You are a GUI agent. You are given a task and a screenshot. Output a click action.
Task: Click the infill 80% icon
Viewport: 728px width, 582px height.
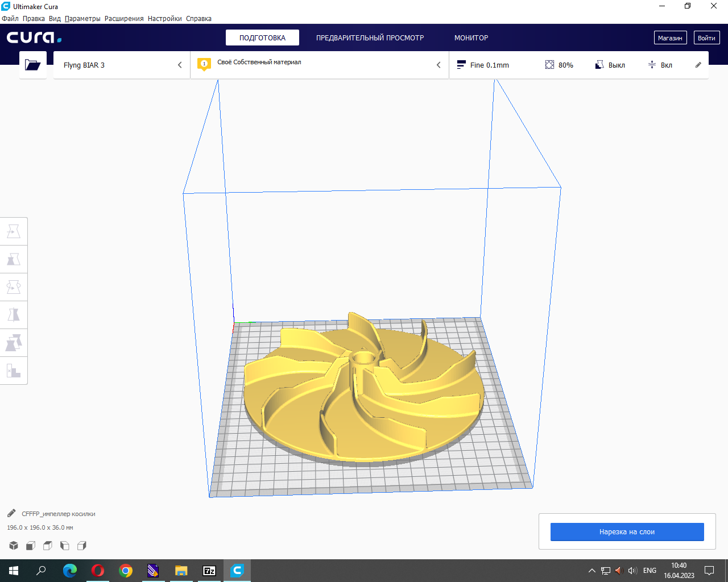pos(549,65)
